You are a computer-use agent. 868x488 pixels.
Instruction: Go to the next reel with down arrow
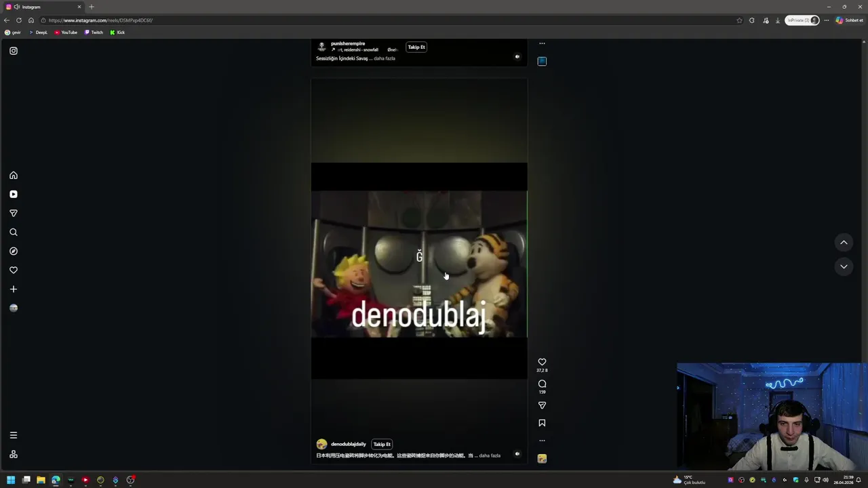[x=844, y=267]
